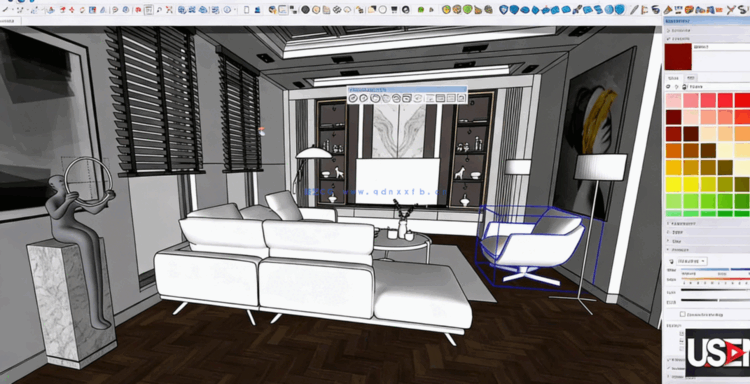Screen dimensions: 750x384
Task: Click the solid black circle toolbar icon
Action: 305,10
